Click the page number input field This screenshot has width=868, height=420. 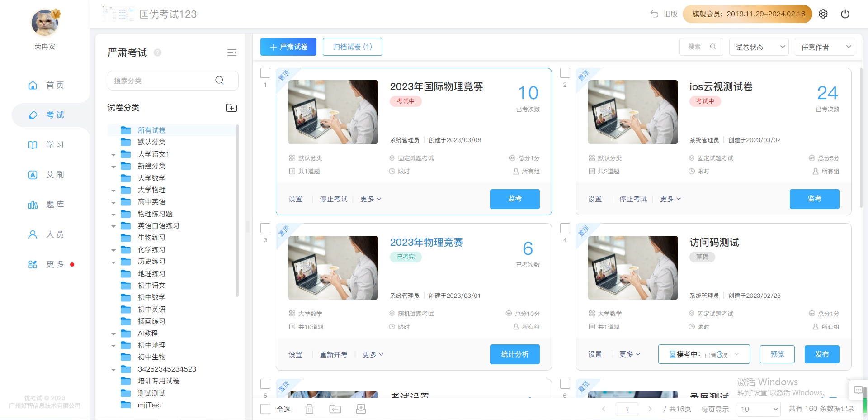(x=627, y=409)
